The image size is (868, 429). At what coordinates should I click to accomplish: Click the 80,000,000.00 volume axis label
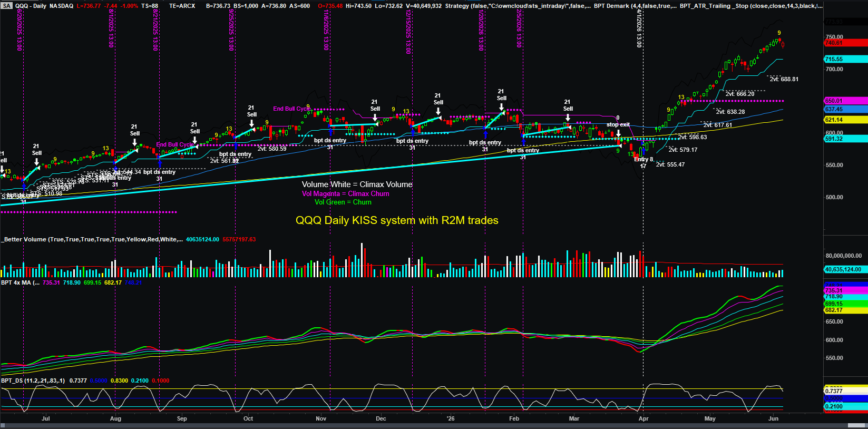click(844, 256)
